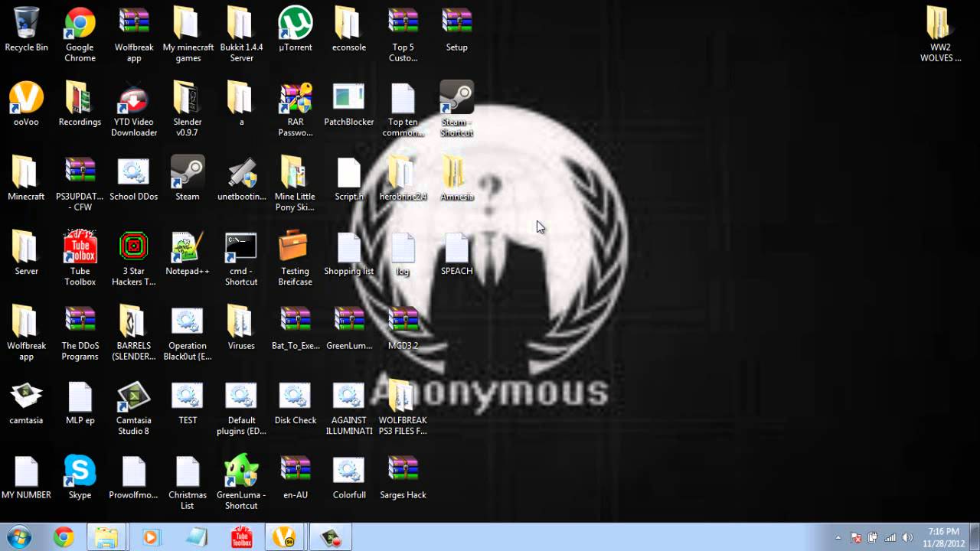Screen dimensions: 980x551
Task: Select the herobrine2.4 folder
Action: tap(403, 179)
